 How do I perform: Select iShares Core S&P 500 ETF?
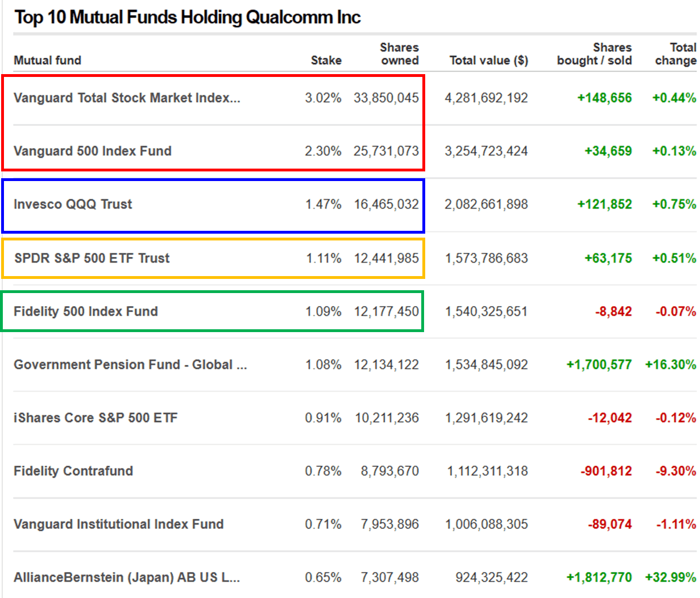[x=96, y=418]
